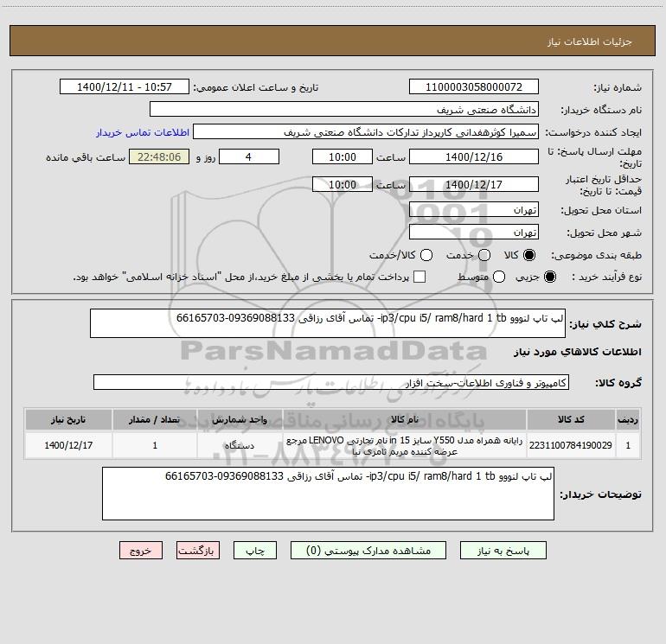
Task: Open the اطلاعات تماس خریدار link
Action: [143, 132]
